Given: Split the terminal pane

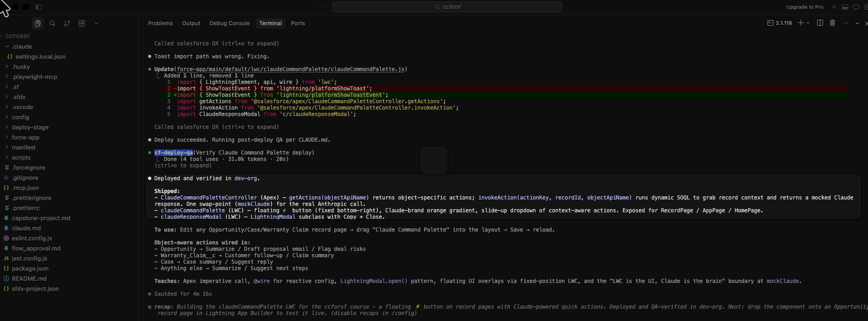Looking at the screenshot, I should click(x=820, y=23).
